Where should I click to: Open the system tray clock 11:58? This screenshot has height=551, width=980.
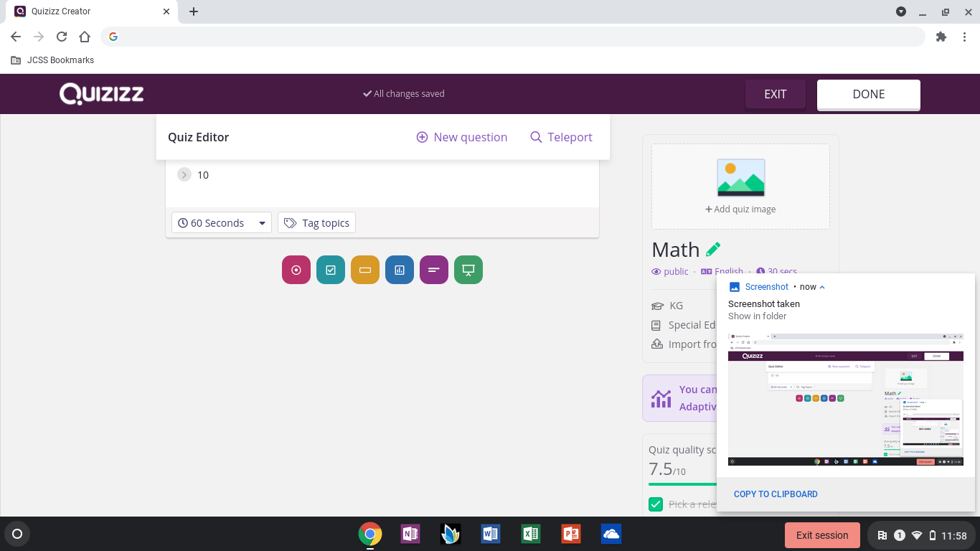pyautogui.click(x=954, y=535)
